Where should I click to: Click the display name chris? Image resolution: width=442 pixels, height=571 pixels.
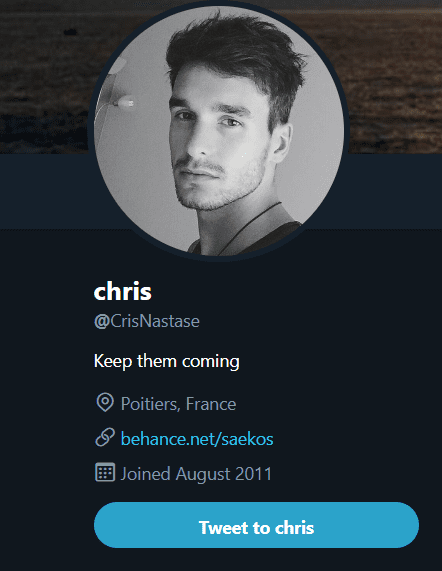(x=123, y=291)
